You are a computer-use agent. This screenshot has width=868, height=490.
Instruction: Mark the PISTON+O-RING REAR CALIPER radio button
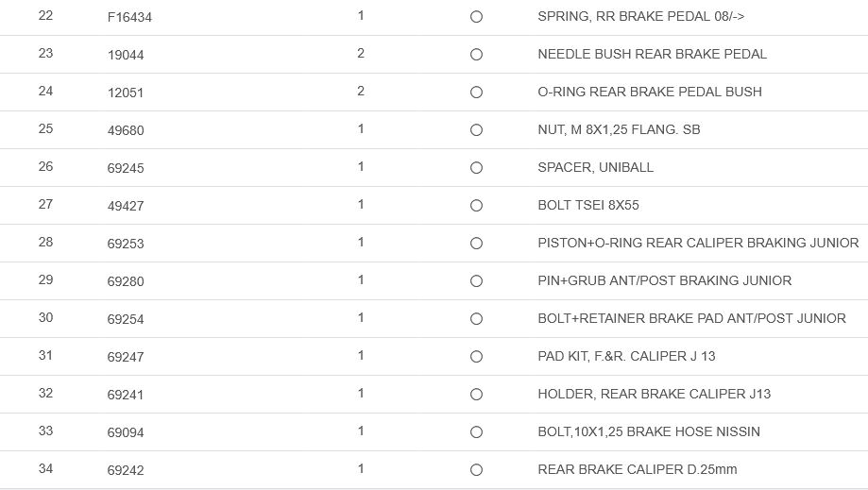(x=476, y=244)
